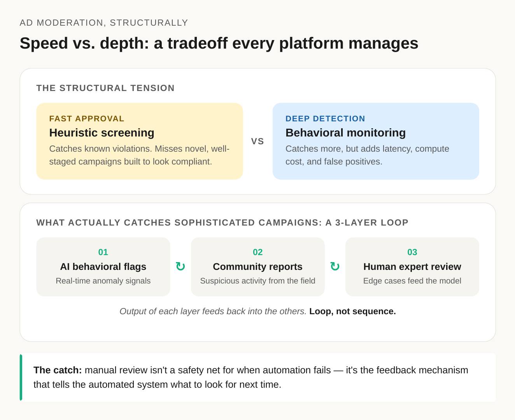Click 'The catch:' callout text
515x420 pixels.
tap(58, 370)
